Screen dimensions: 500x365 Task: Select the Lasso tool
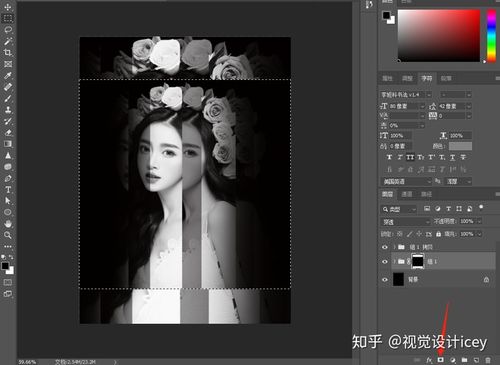tap(8, 30)
